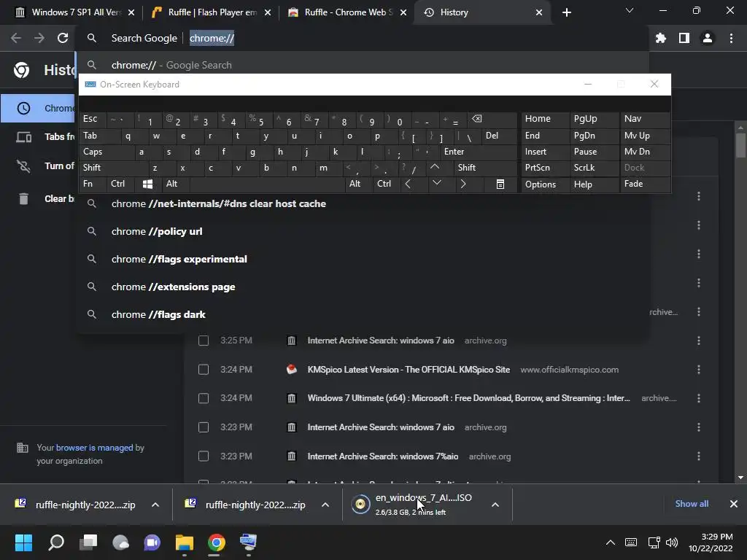Screen dimensions: 747x560
Task: Open the Windows Start menu
Action: point(23,542)
